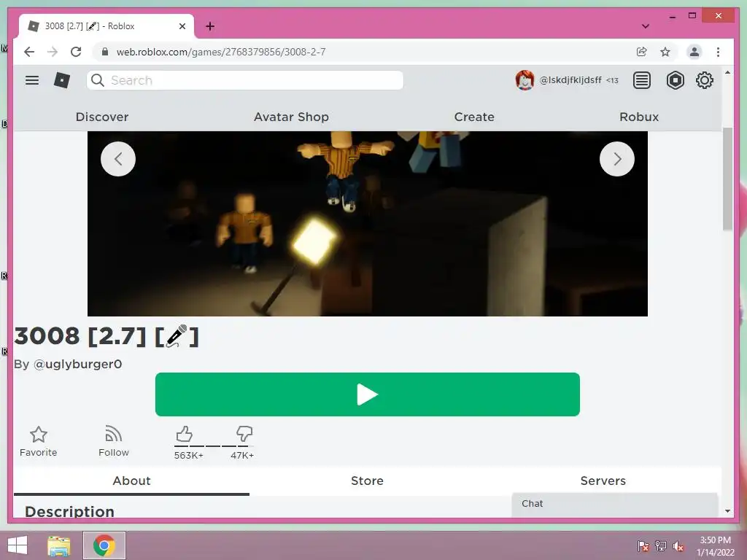The height and width of the screenshot is (560, 747).
Task: Open the Roblox hamburger navigation menu
Action: coord(32,80)
